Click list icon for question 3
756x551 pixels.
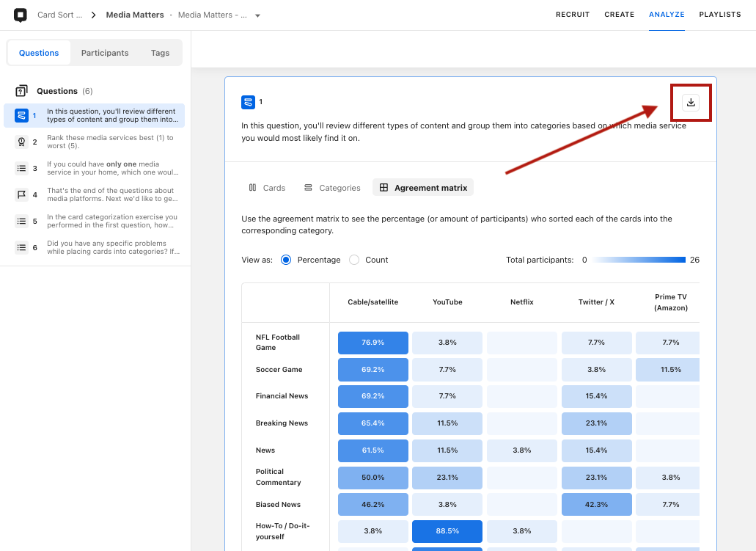21,169
